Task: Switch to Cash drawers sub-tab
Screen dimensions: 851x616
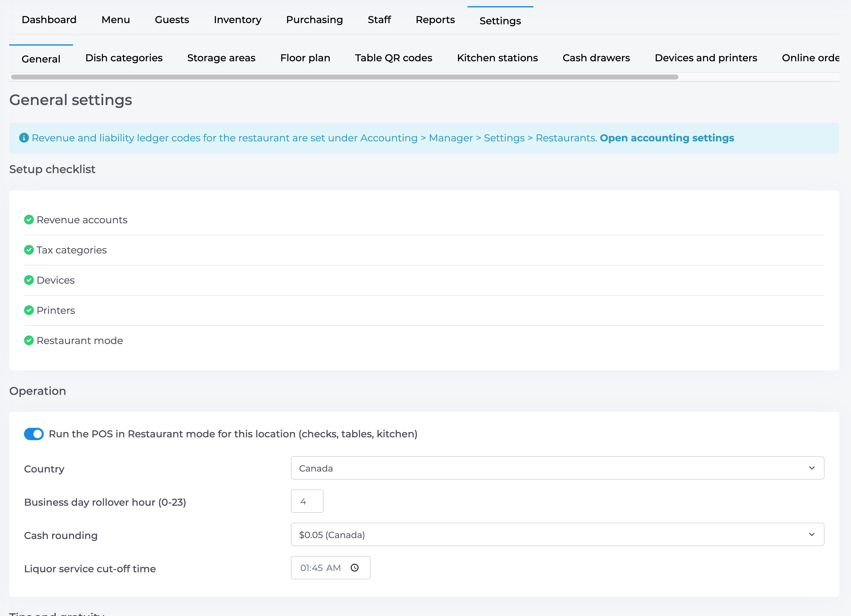Action: tap(596, 58)
